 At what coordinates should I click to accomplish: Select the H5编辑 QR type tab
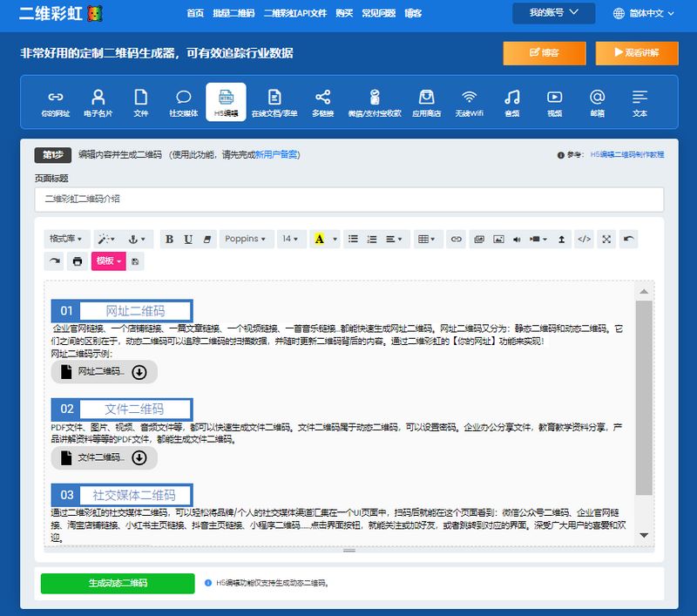click(x=226, y=102)
